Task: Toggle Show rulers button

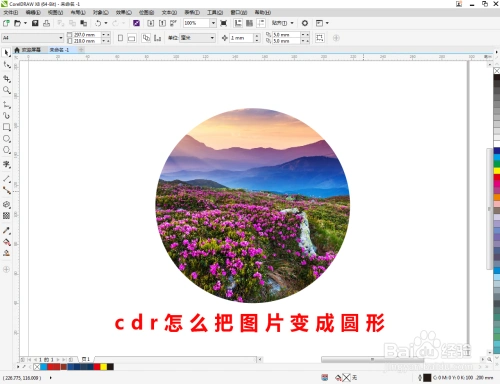Action: pyautogui.click(x=238, y=23)
